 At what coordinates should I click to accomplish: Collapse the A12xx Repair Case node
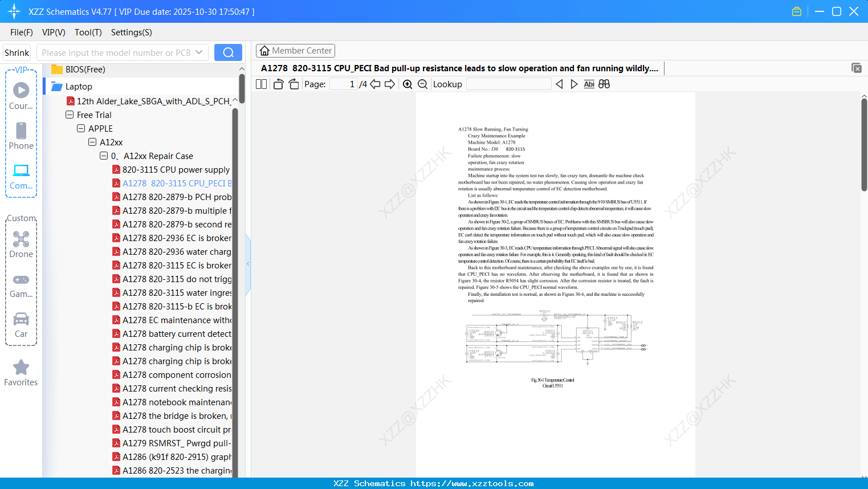pyautogui.click(x=104, y=156)
